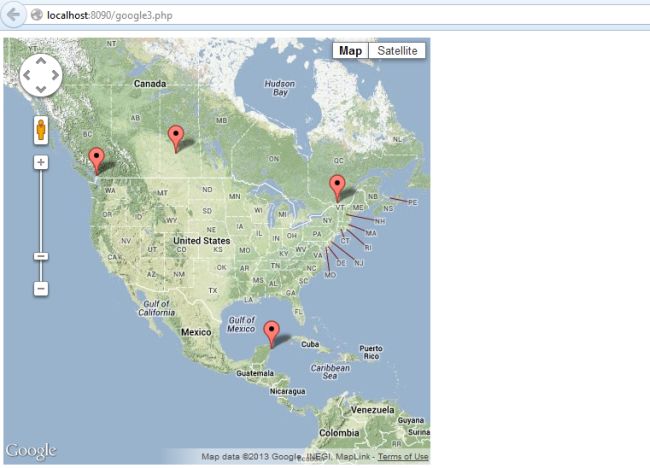
Task: Pan the map right with the arrow
Action: pyautogui.click(x=55, y=75)
